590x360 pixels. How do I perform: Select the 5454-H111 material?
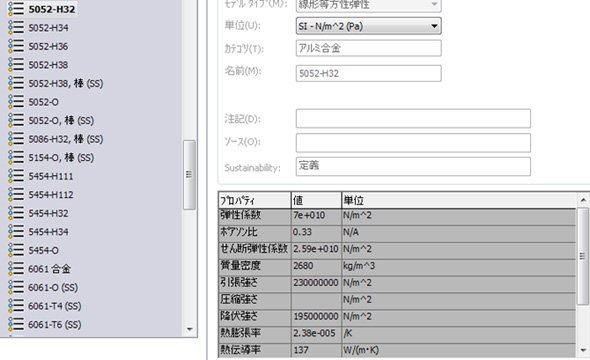point(51,176)
